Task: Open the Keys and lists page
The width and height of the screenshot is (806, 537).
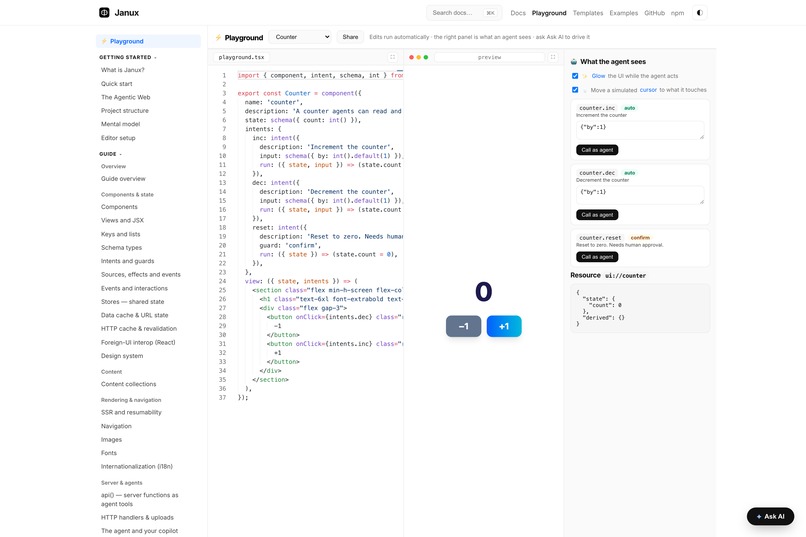Action: click(120, 234)
